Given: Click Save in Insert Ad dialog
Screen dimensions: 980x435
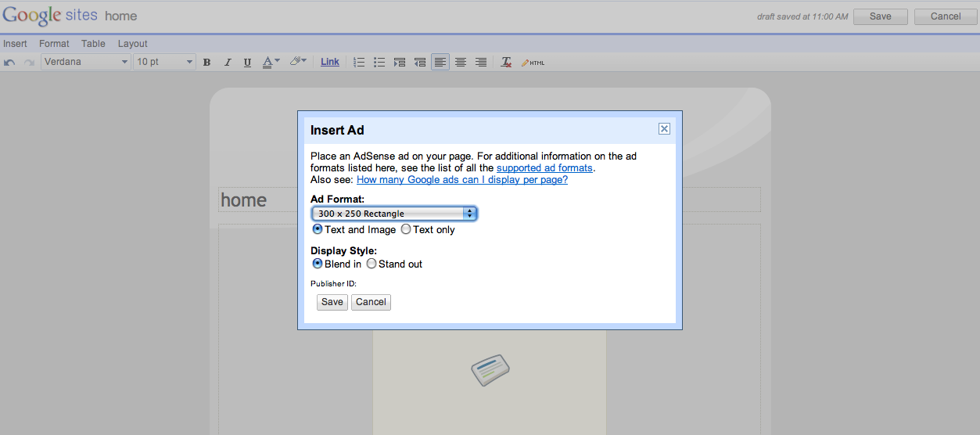Looking at the screenshot, I should pos(332,302).
